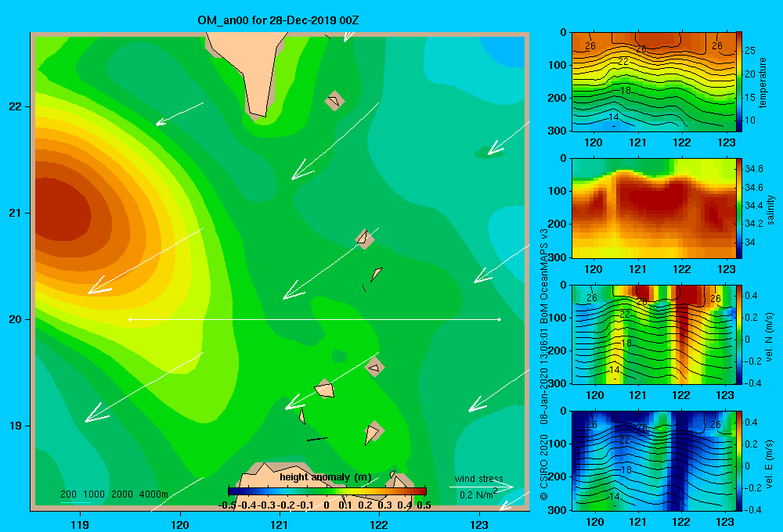
Task: Open the salinity section panel
Action: pyautogui.click(x=654, y=208)
